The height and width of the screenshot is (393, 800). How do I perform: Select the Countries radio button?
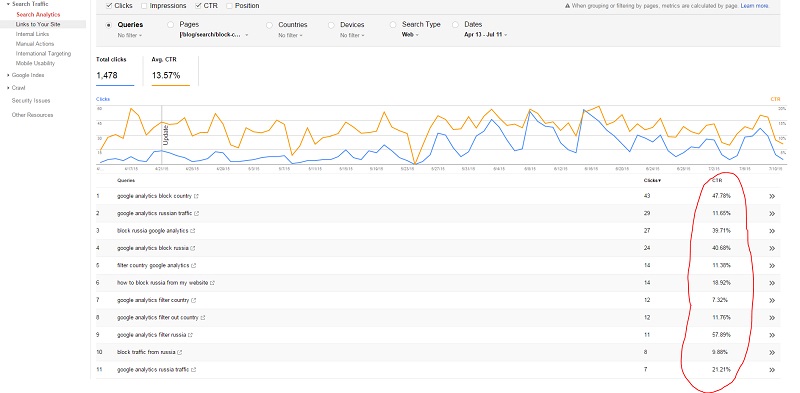269,25
